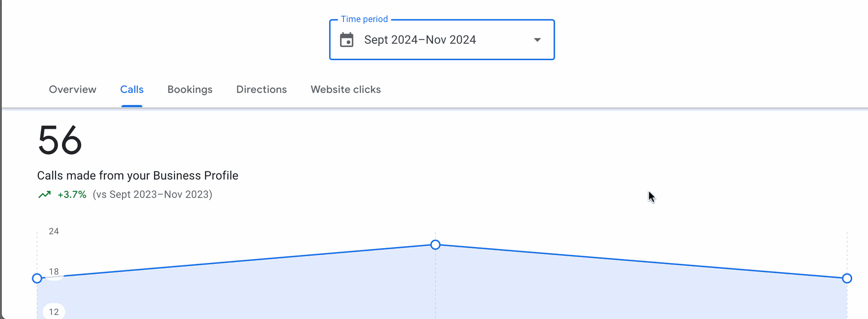Image resolution: width=868 pixels, height=319 pixels.
Task: Switch to Website clicks tab
Action: 346,90
